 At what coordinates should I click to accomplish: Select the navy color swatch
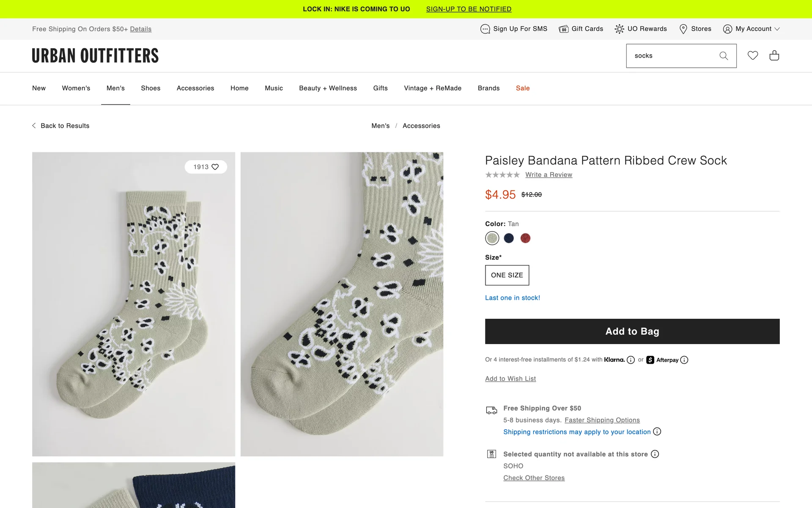(509, 238)
